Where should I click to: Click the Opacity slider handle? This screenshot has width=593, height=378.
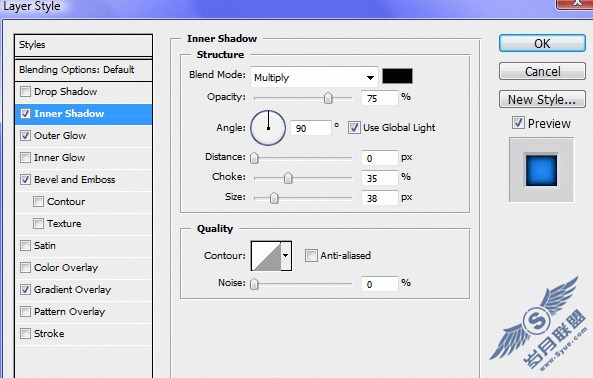(328, 98)
